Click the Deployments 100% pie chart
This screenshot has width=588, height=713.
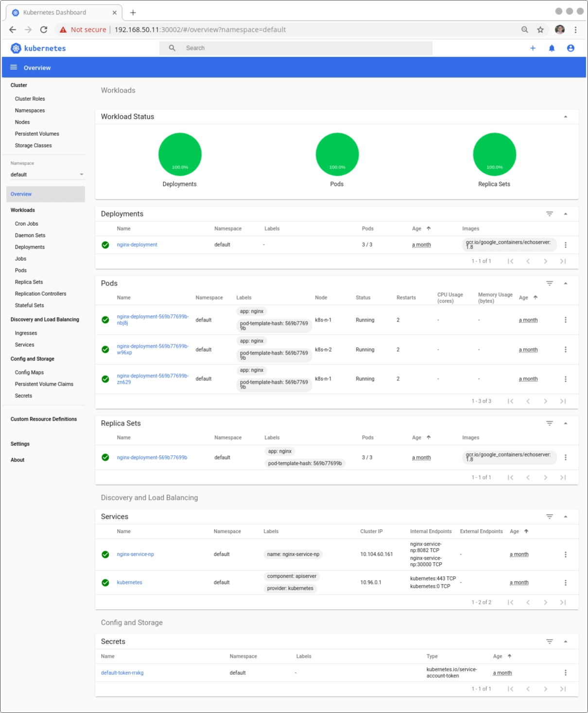(x=180, y=154)
